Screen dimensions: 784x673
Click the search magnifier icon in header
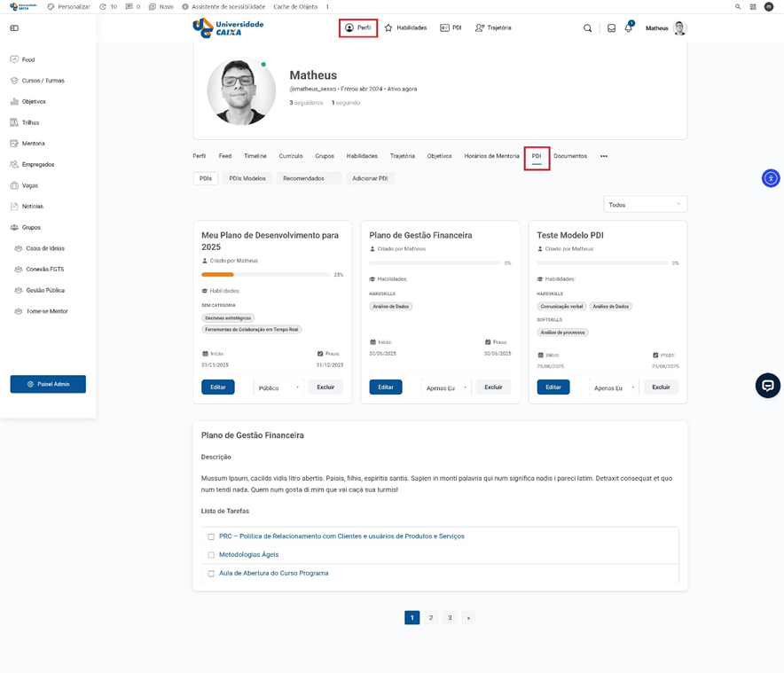coord(587,28)
